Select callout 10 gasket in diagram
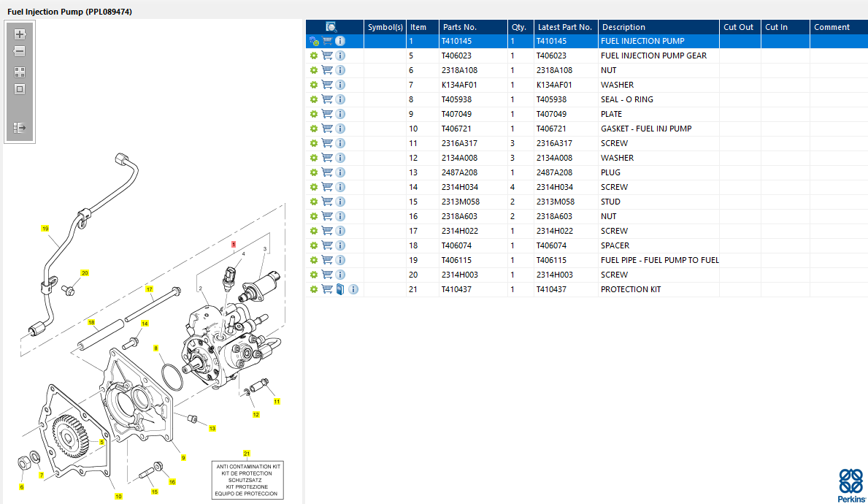868x504 pixels. 118,497
